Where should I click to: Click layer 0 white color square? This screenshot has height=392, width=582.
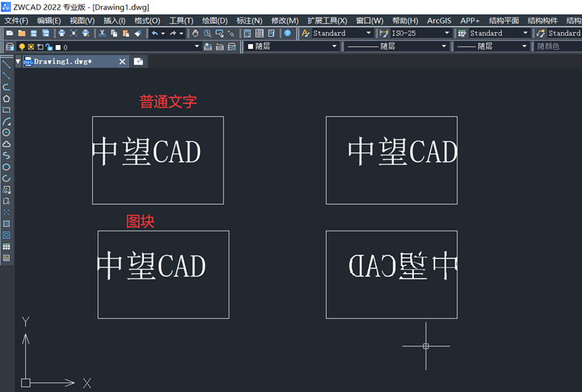(x=58, y=47)
